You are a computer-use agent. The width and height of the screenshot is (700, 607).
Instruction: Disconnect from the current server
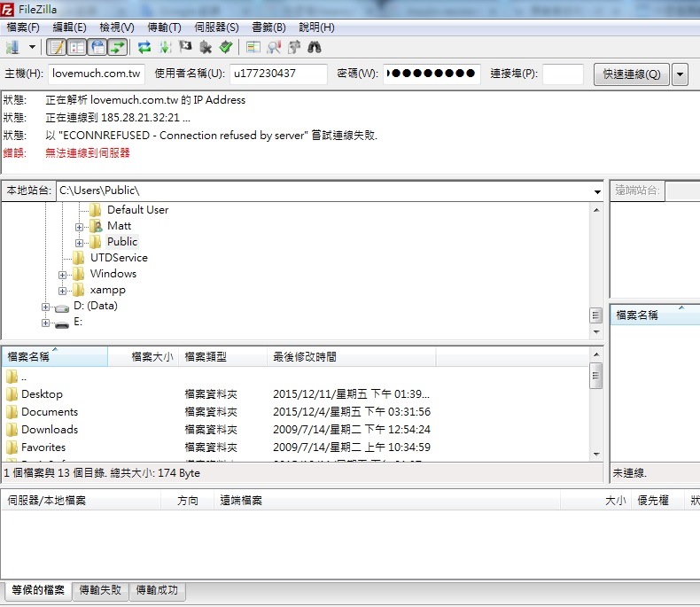coord(206,47)
